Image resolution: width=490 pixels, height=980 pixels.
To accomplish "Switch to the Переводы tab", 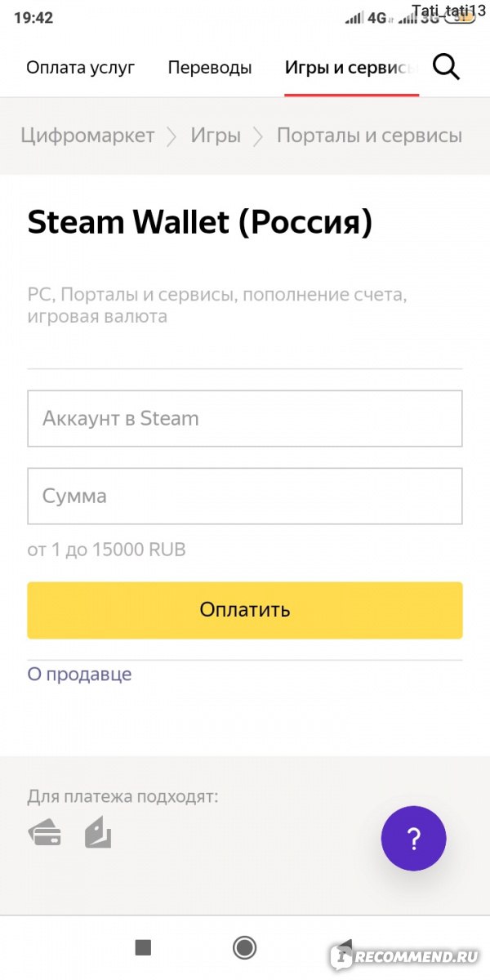I will (x=210, y=68).
